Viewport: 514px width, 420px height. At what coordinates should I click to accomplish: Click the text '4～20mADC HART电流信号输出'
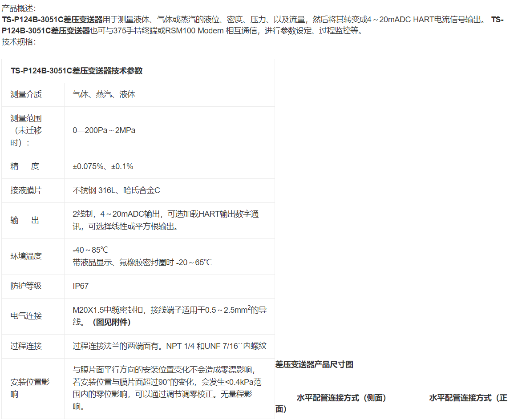pyautogui.click(x=424, y=20)
